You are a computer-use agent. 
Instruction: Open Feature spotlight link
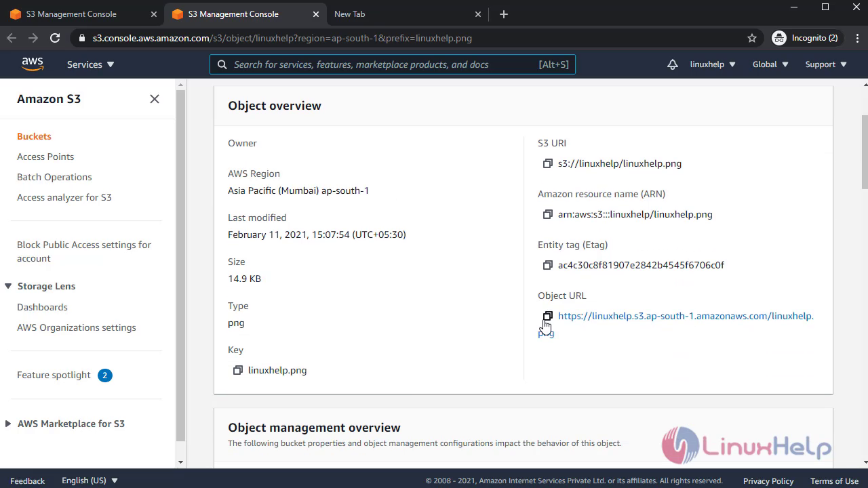(54, 375)
